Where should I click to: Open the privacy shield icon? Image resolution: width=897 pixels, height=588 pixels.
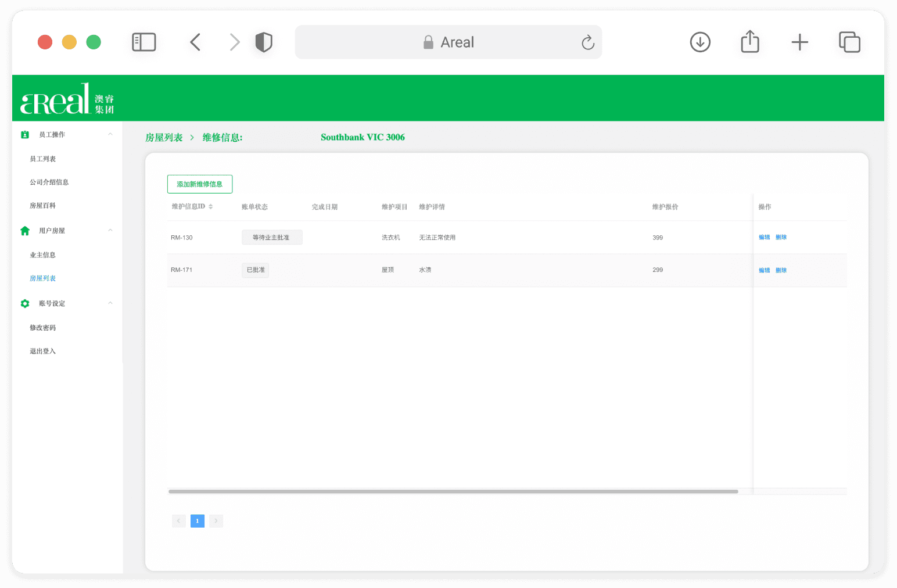[264, 42]
